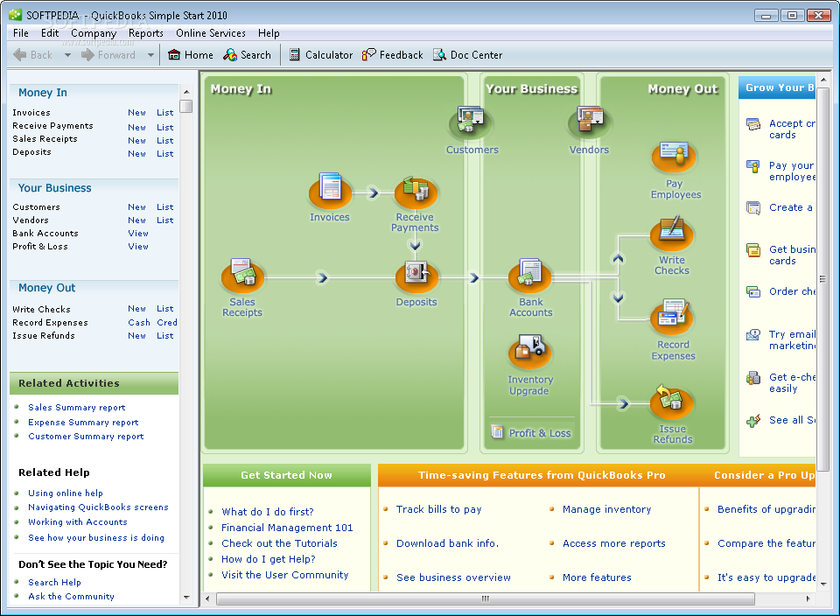Open Financial Management 101 link
Screen dimensions: 840x616
coord(287,528)
